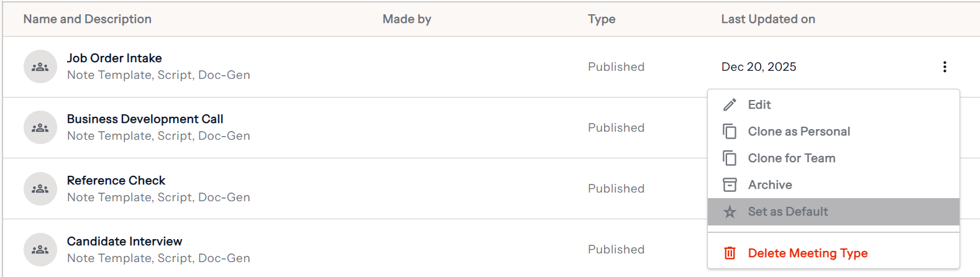Click the Archive box icon
Viewport: 980px width, 277px height.
tap(730, 185)
